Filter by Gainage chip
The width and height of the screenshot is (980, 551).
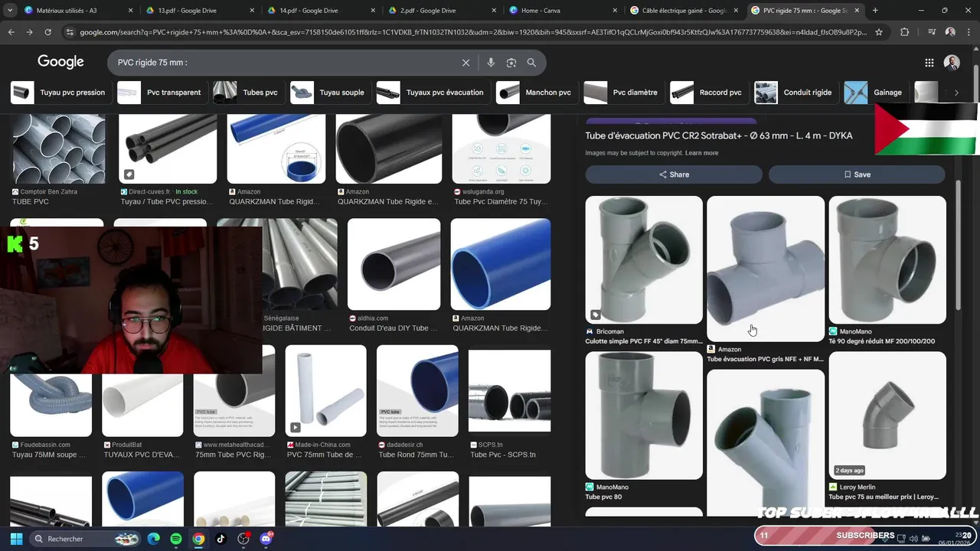coord(874,93)
